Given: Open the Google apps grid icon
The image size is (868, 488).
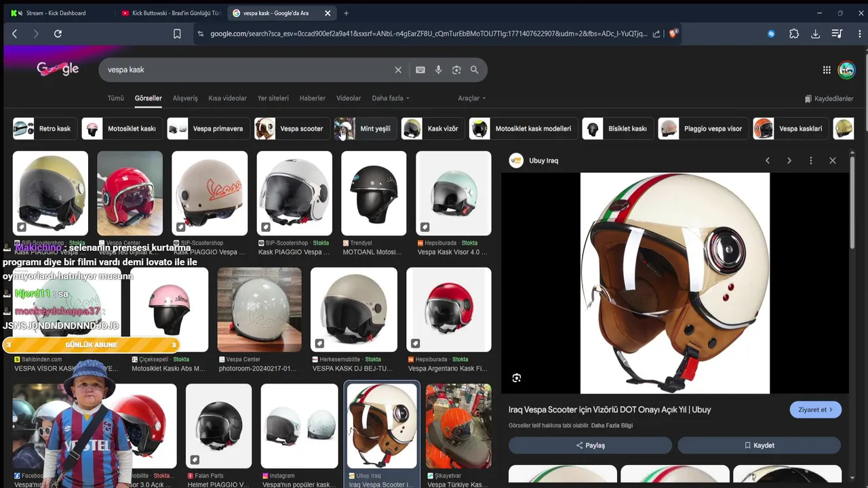Looking at the screenshot, I should click(x=827, y=70).
